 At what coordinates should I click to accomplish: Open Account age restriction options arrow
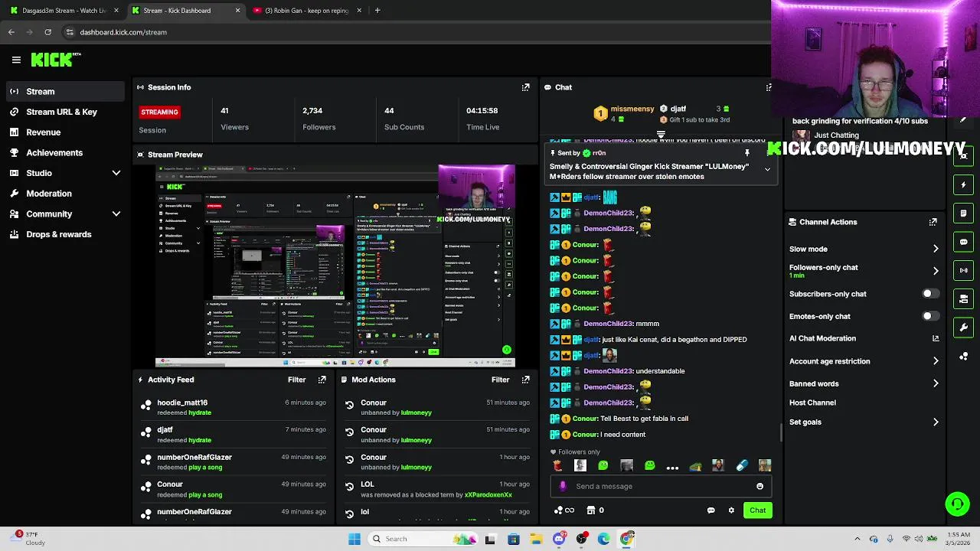[x=935, y=361]
